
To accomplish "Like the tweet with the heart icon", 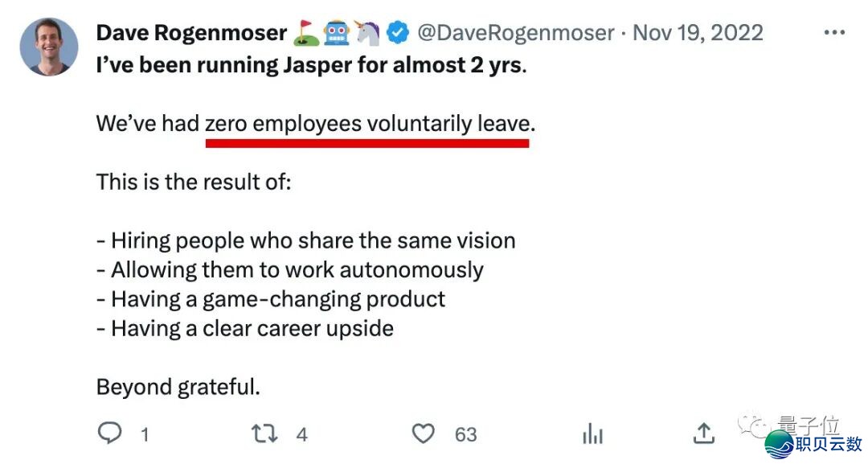I will click(423, 434).
